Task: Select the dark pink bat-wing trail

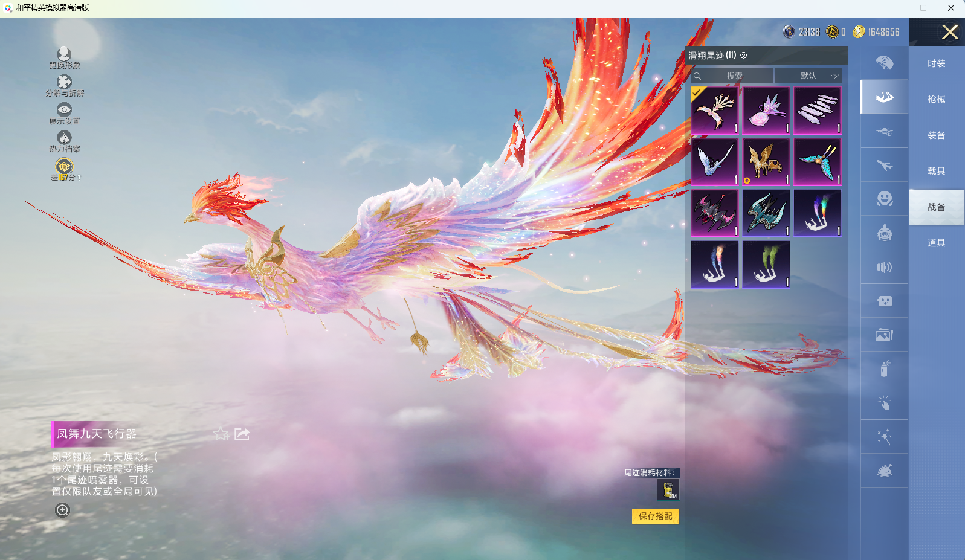Action: tap(715, 213)
